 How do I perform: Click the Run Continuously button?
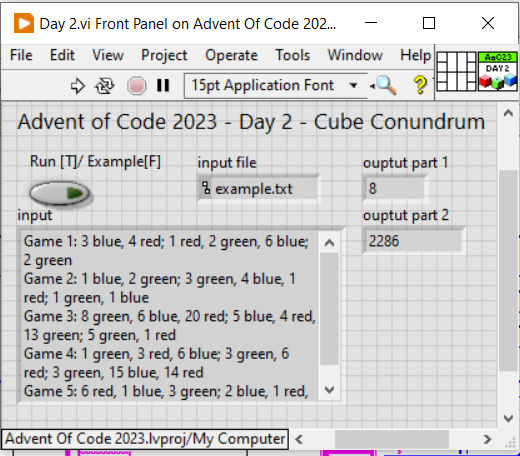click(x=105, y=86)
